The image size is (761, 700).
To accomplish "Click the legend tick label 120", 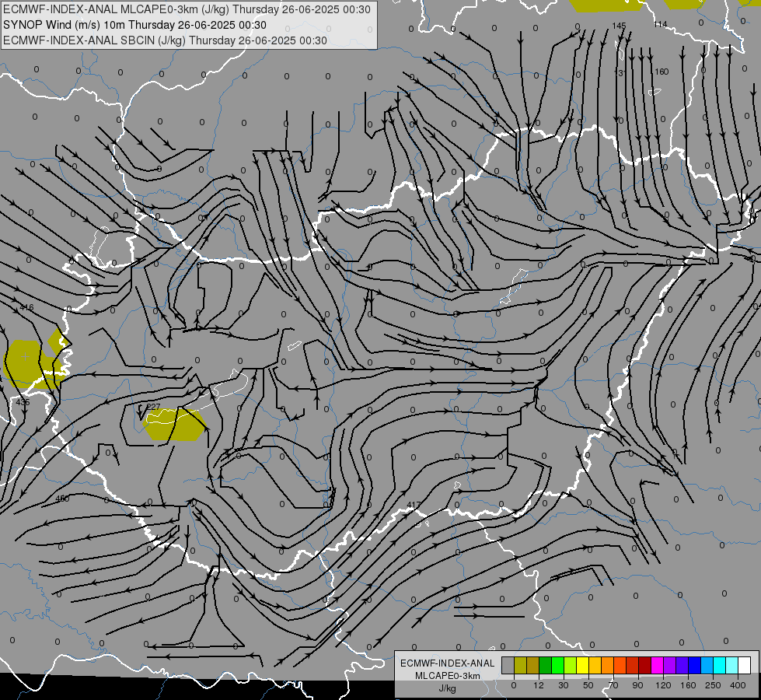I will coord(664,685).
